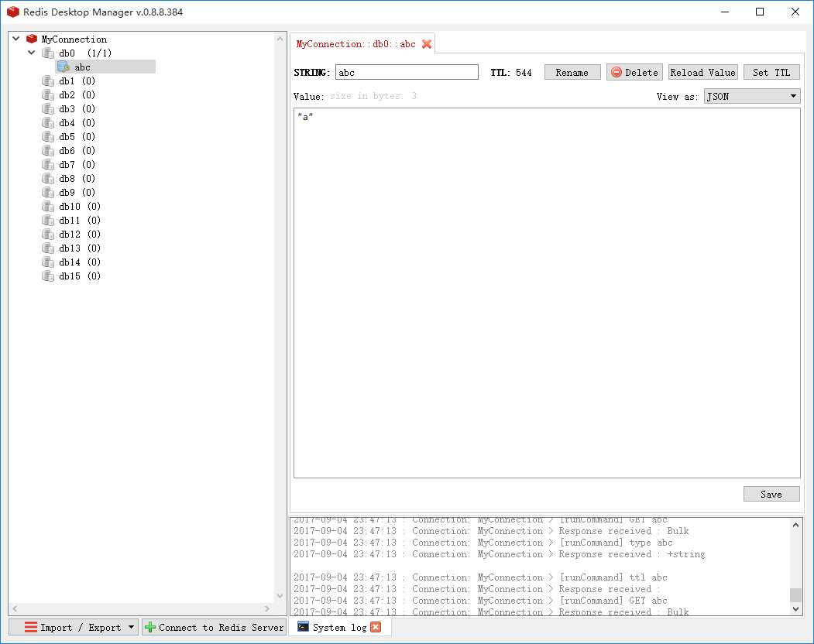Click tree horizontal scroll right arrow

click(267, 608)
